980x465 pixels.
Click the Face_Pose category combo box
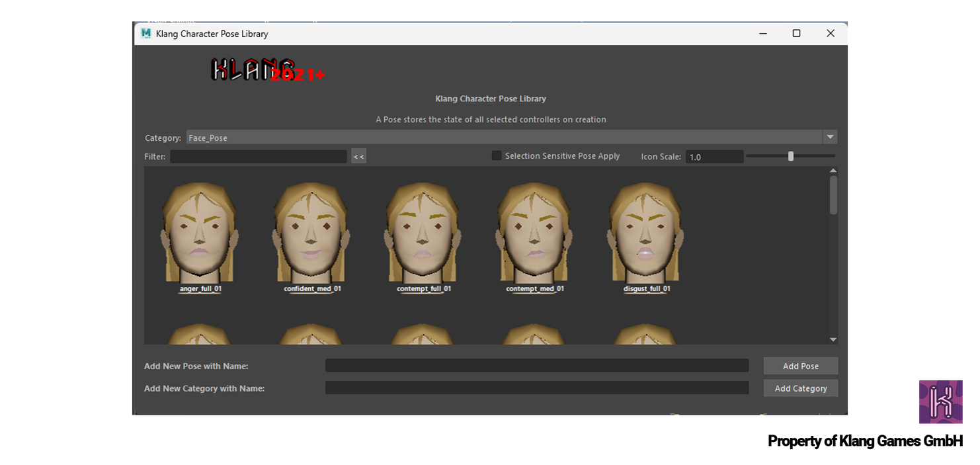(x=503, y=138)
